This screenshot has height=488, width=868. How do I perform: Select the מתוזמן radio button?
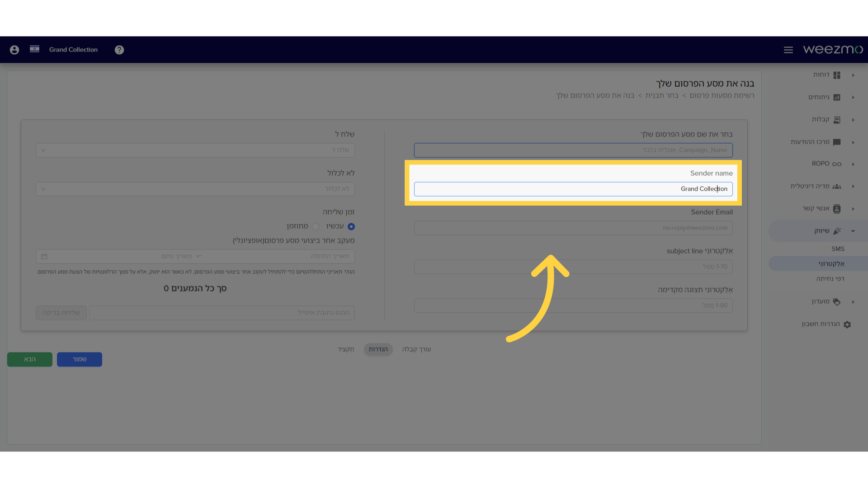(316, 226)
